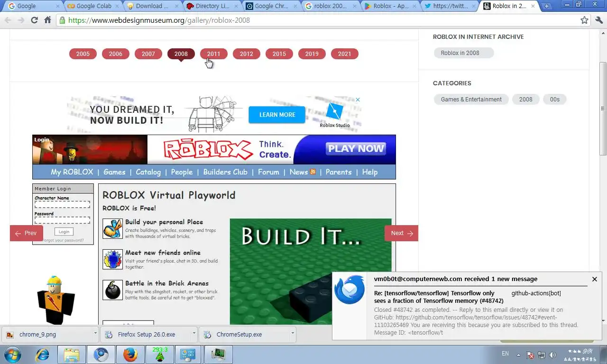Reload the page with the refresh icon
Screen dimensions: 607x364
click(34, 20)
